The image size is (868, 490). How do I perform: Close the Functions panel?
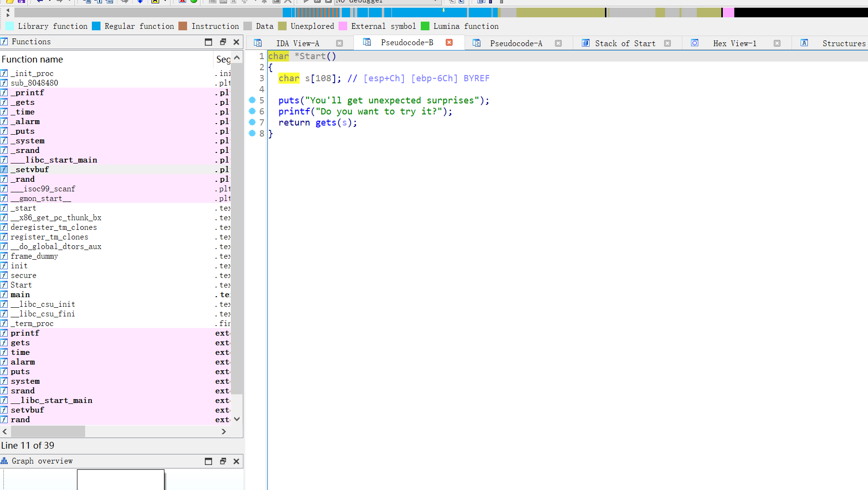click(236, 42)
